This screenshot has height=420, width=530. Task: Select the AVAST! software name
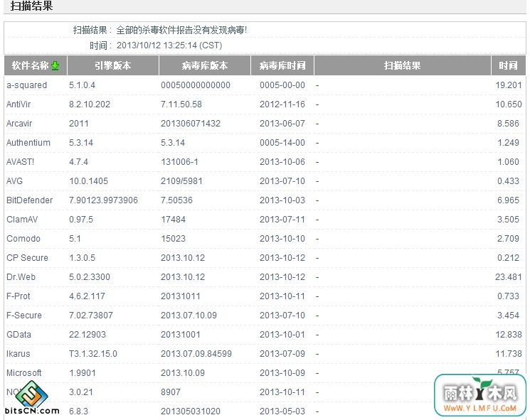point(21,162)
